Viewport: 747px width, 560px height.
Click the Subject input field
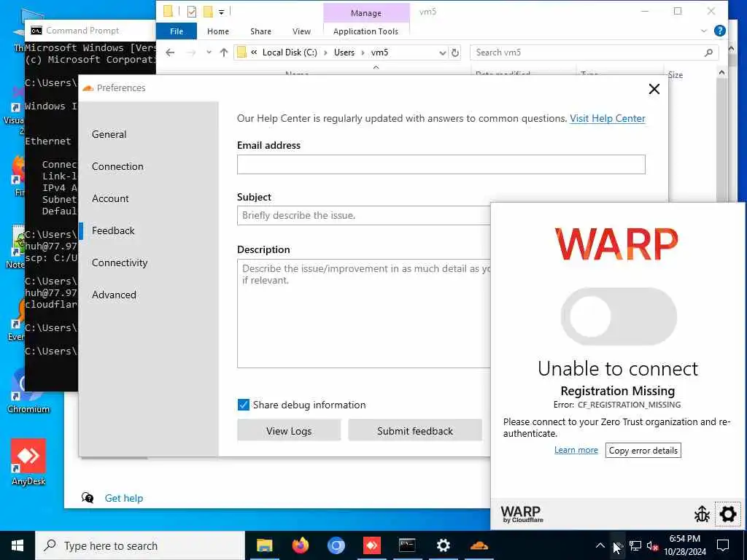pyautogui.click(x=364, y=215)
